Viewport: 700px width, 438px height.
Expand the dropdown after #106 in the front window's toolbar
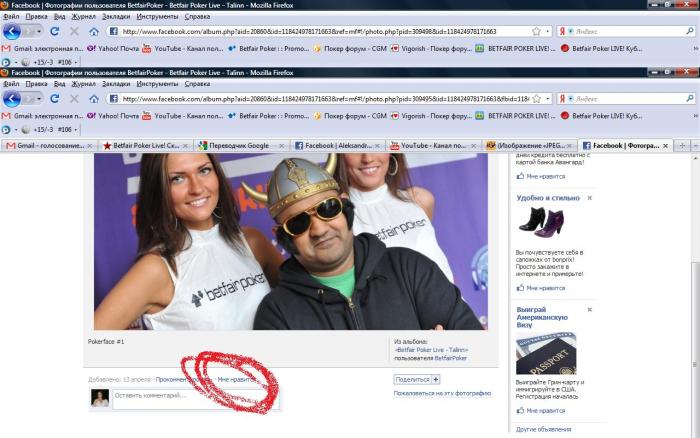75,130
